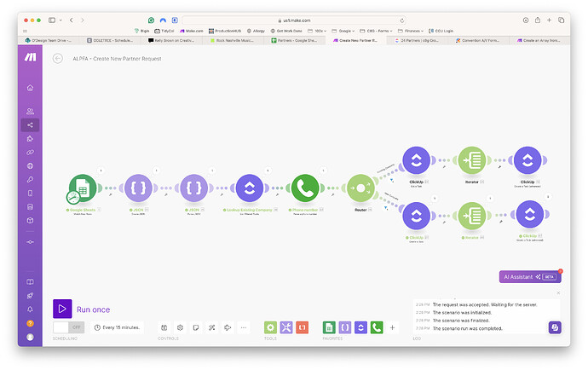
Task: Open Scenarios in the left sidebar
Action: coord(30,125)
